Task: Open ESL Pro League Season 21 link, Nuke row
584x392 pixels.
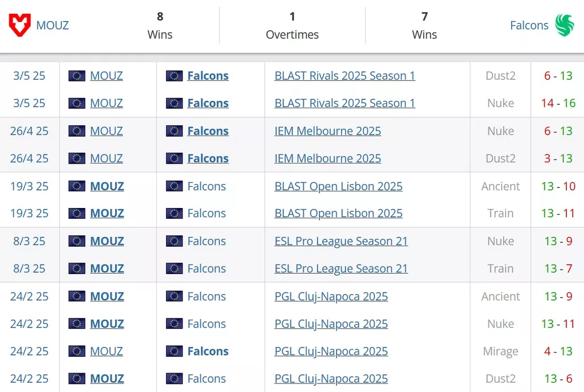Action: tap(341, 241)
